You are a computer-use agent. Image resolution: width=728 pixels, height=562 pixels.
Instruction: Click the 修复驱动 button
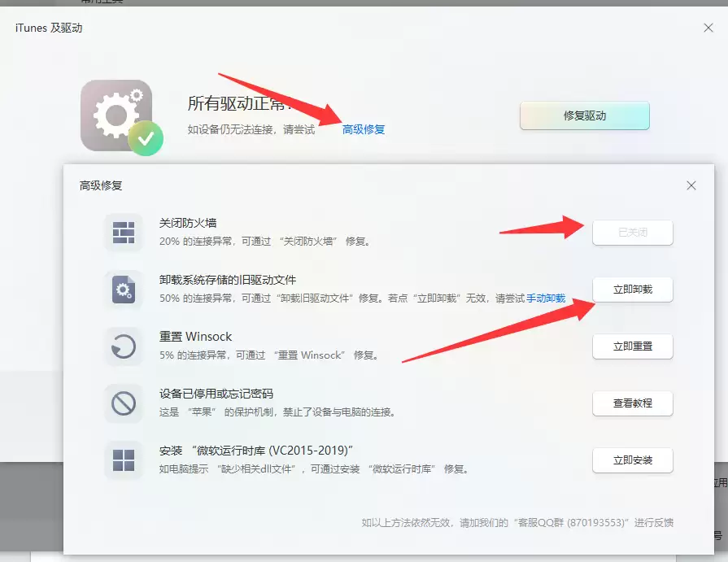585,115
